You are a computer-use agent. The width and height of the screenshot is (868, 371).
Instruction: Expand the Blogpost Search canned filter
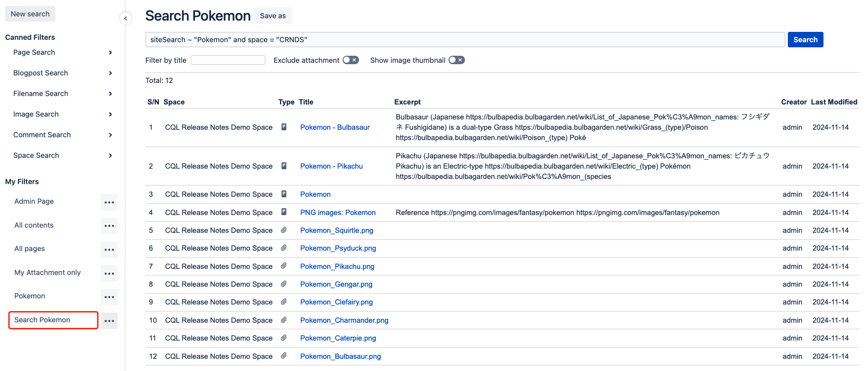[110, 73]
